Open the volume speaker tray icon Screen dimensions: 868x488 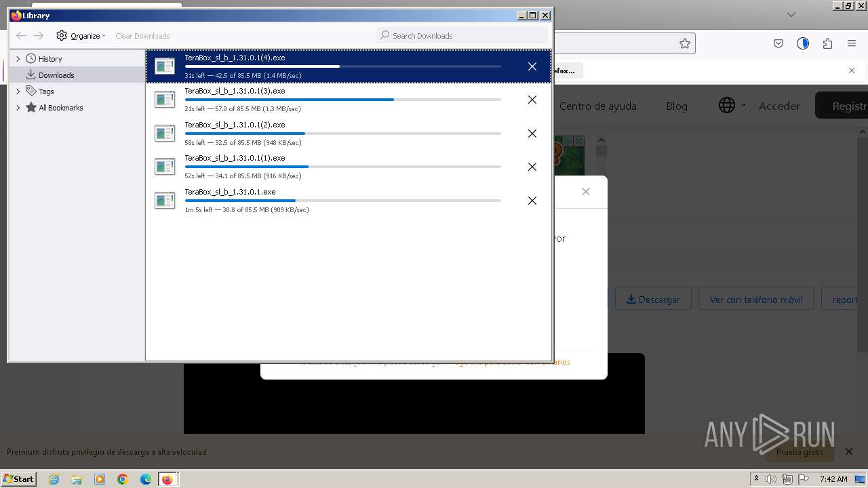[771, 479]
